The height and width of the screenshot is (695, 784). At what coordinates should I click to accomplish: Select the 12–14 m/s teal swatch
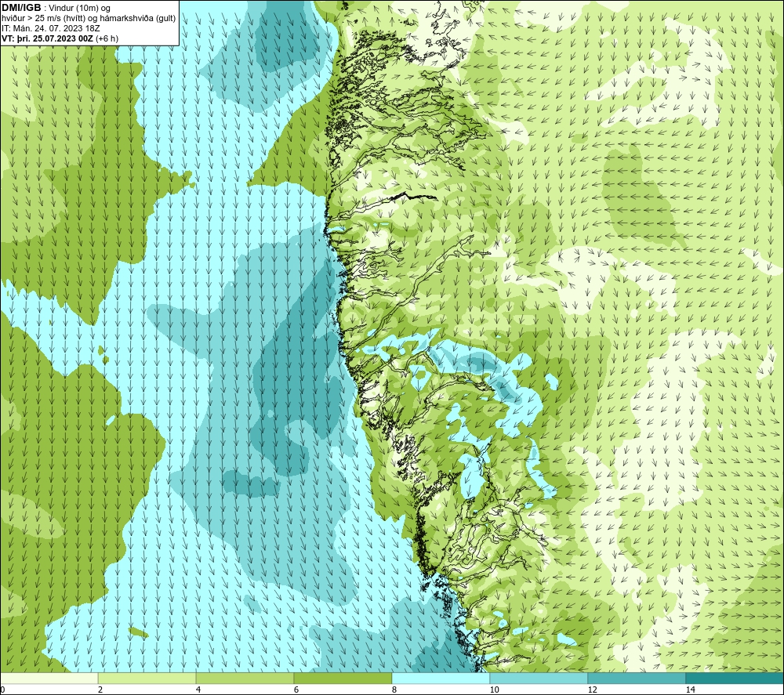pos(637,678)
